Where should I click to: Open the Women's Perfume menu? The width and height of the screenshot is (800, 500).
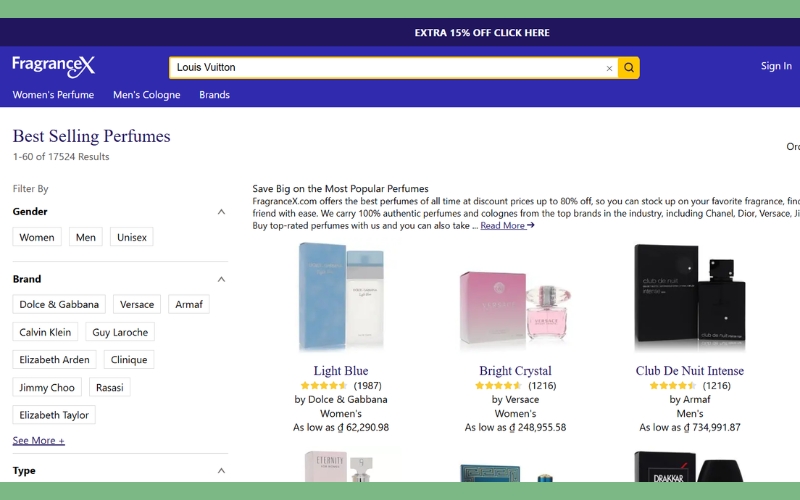[x=53, y=95]
